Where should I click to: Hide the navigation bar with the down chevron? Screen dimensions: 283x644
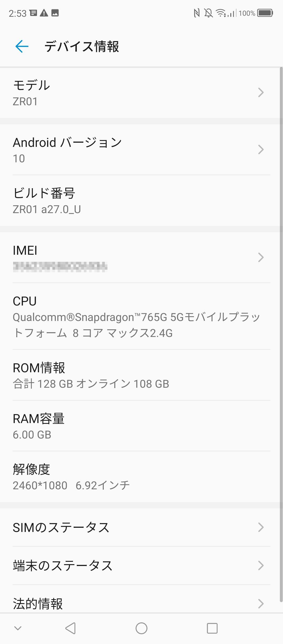click(18, 628)
